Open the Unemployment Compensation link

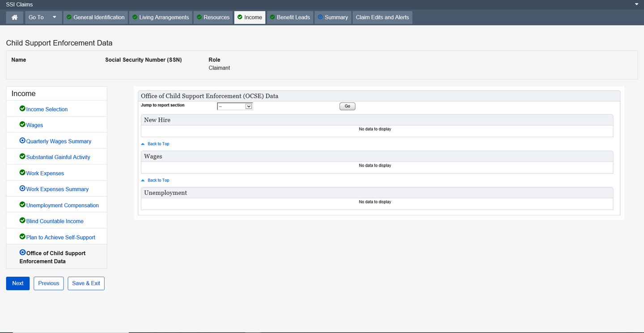(x=62, y=206)
